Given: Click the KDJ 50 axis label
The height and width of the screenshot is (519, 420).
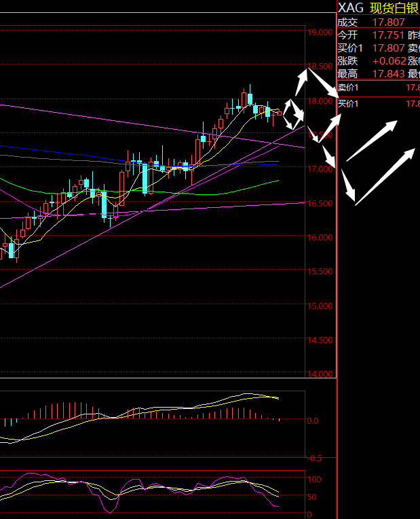Looking at the screenshot, I should [312, 497].
